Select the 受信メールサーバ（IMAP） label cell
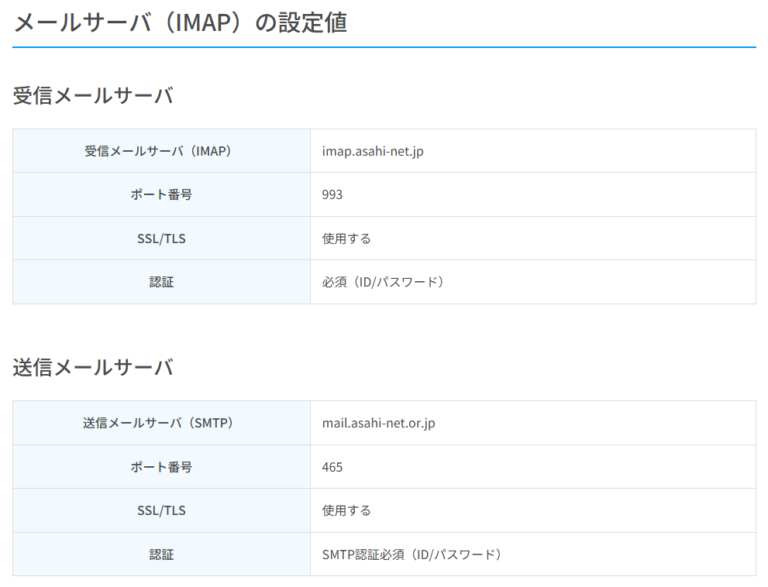The image size is (768, 587). point(161,151)
